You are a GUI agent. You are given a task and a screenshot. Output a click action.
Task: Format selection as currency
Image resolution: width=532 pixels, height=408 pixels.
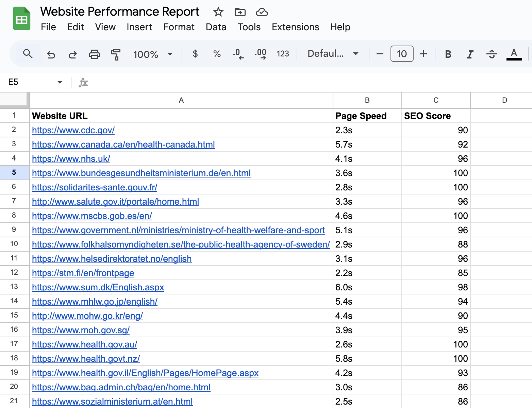click(x=195, y=54)
